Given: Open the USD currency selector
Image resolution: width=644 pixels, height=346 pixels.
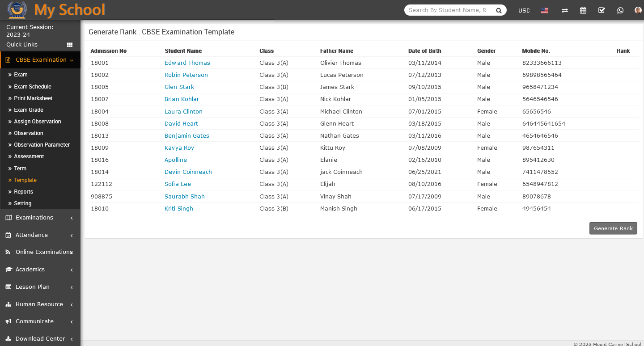Looking at the screenshot, I should point(524,10).
